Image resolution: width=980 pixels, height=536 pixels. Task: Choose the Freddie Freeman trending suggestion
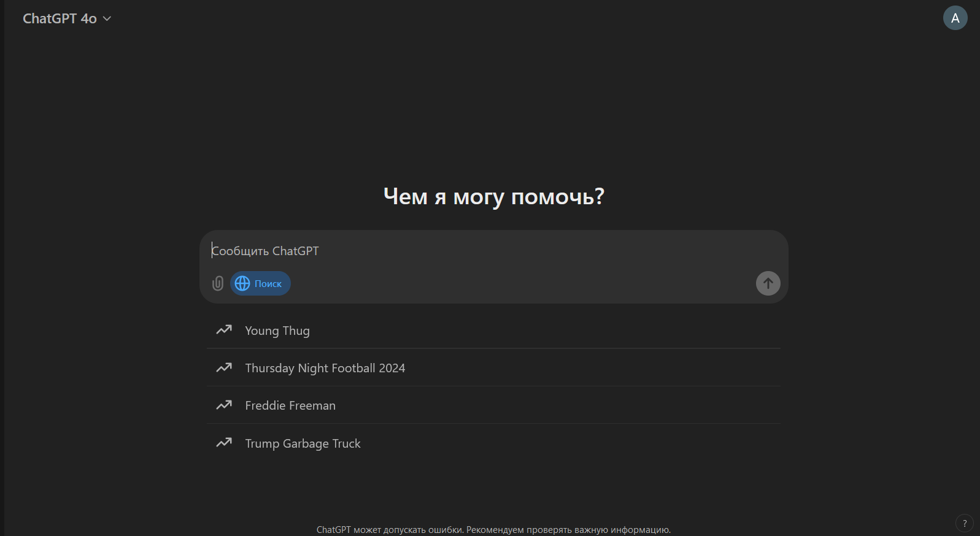tap(493, 405)
